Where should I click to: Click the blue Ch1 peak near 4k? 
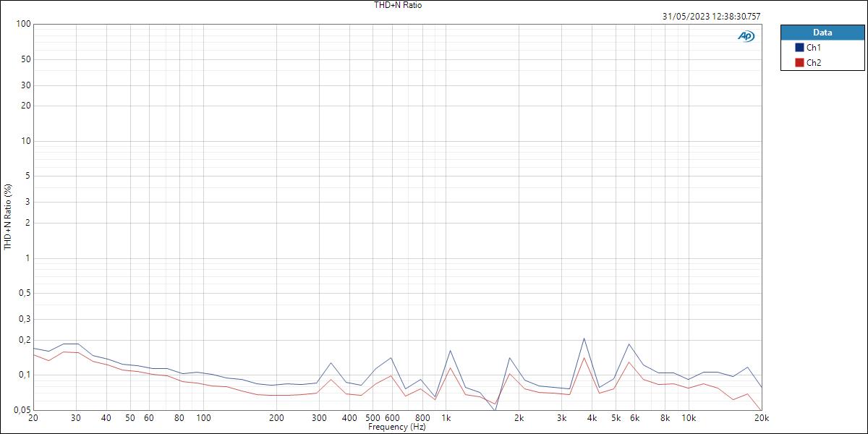click(586, 337)
